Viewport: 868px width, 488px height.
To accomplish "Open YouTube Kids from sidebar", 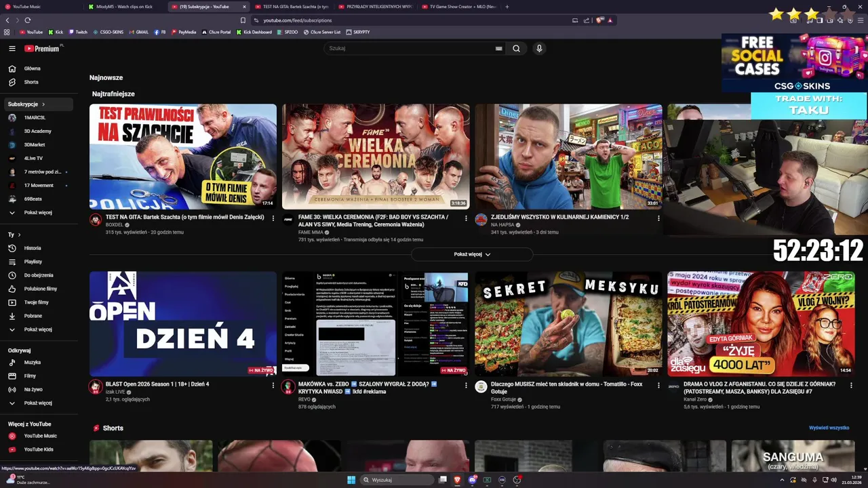I will point(39,449).
